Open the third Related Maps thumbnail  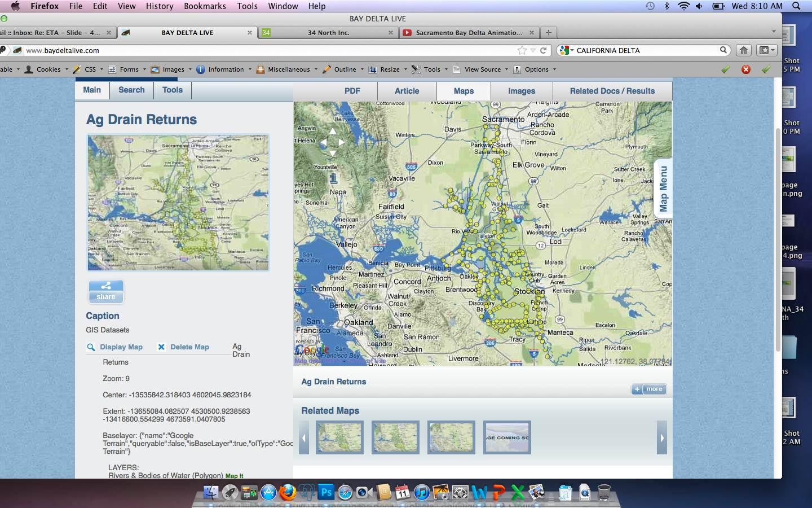pos(451,437)
